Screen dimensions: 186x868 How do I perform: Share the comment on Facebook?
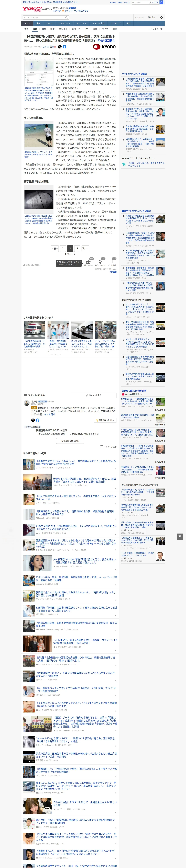(x=38, y=420)
